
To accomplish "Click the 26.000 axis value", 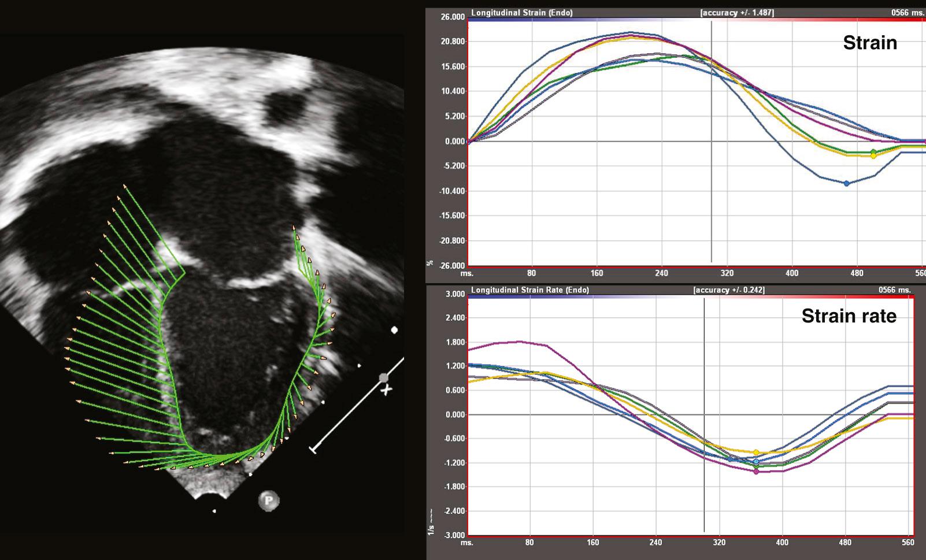I will coord(453,17).
